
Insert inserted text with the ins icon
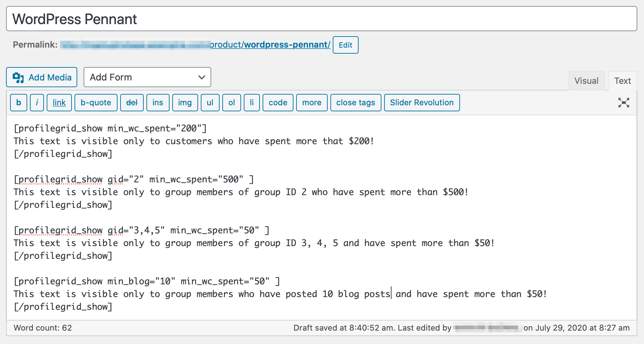[158, 103]
